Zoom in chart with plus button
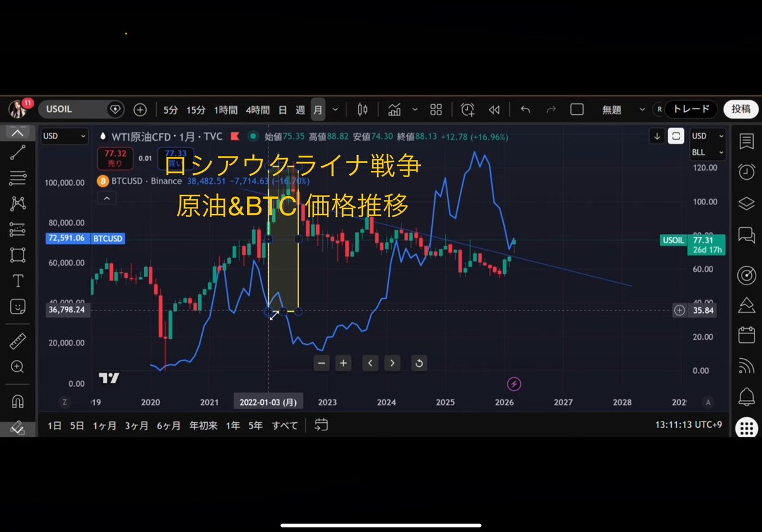This screenshot has width=762, height=532. 344,363
